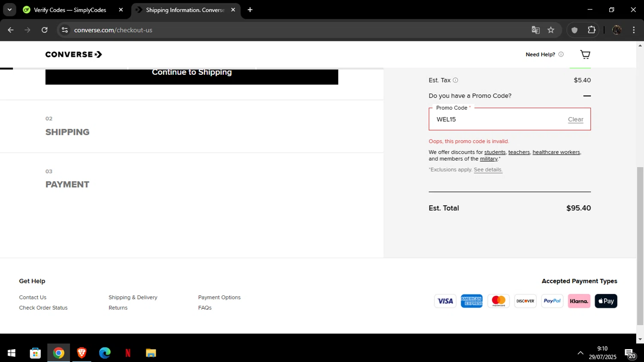Open the Brave-style shield icon in toolbar
The width and height of the screenshot is (644, 362).
pos(574,30)
